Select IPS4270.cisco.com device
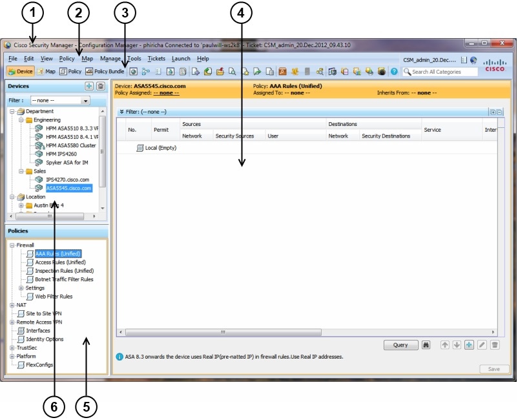The height and width of the screenshot is (420, 529). point(67,180)
